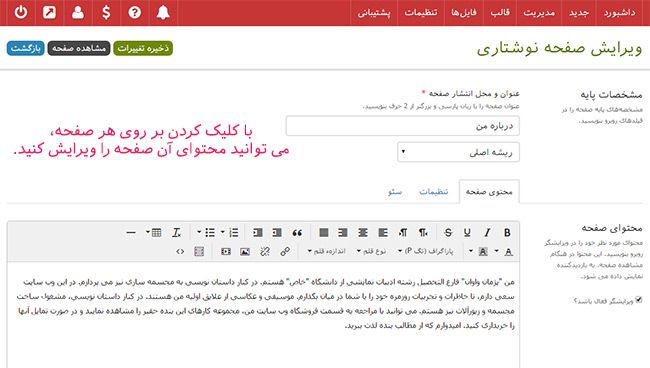Pick background color with the boxed A button
The width and height of the screenshot is (650, 368).
tap(483, 252)
